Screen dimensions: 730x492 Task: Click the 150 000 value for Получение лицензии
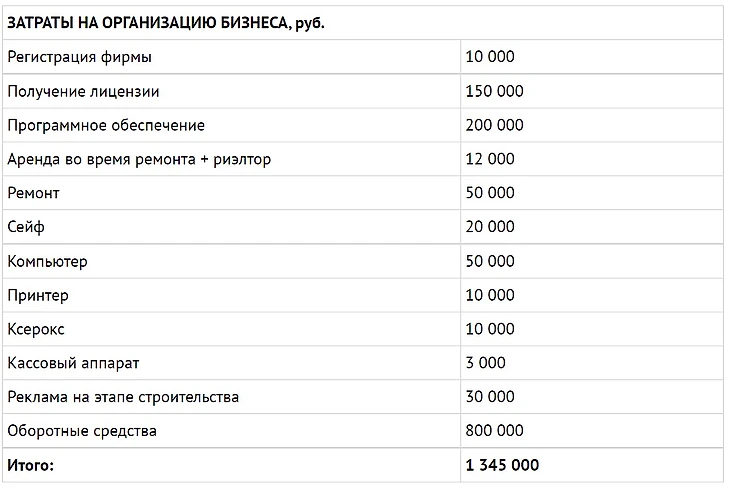494,91
